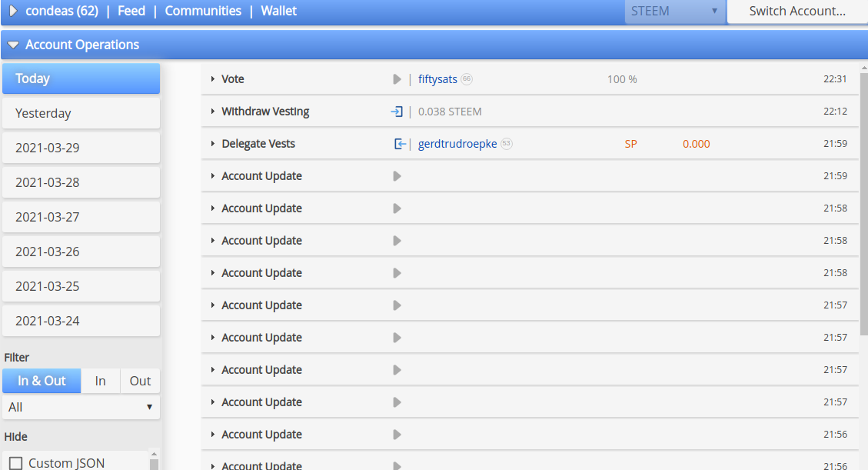Select Yesterday in the date list
Viewport: 868px width, 470px height.
pyautogui.click(x=81, y=114)
